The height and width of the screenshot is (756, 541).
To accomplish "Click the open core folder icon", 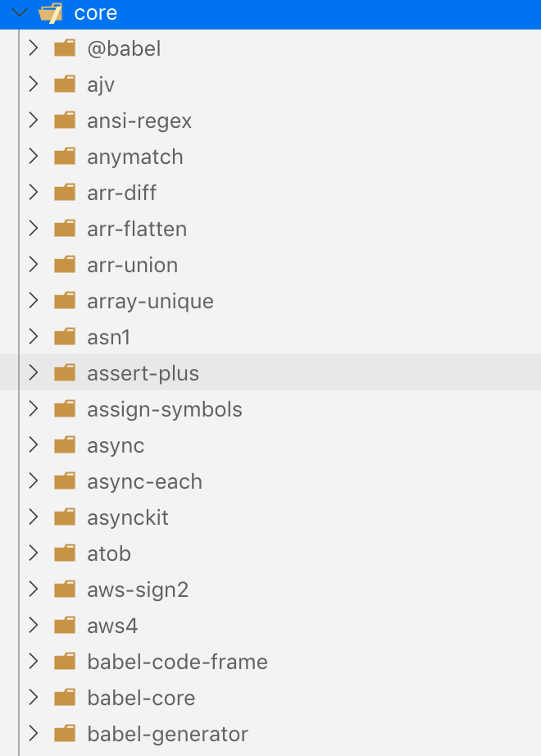I will coord(51,13).
